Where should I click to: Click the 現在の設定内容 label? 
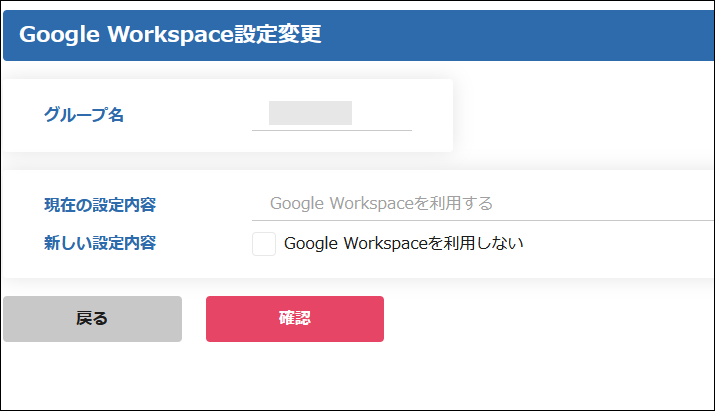pos(100,205)
